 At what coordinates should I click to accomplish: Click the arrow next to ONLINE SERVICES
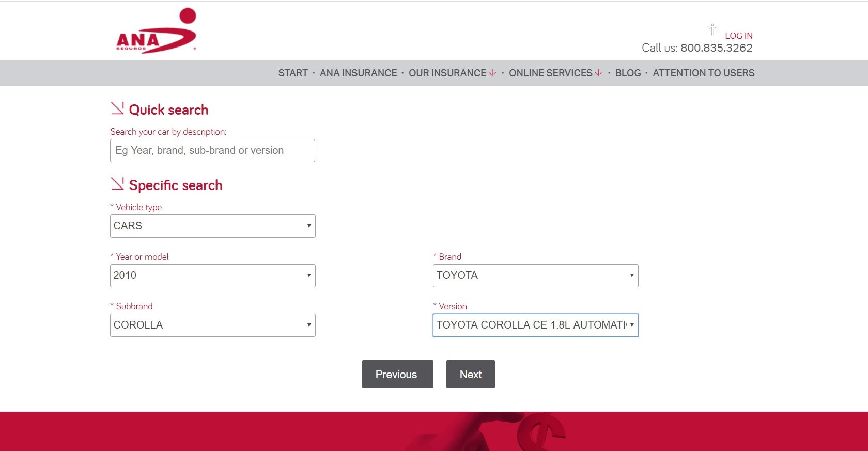click(x=599, y=73)
